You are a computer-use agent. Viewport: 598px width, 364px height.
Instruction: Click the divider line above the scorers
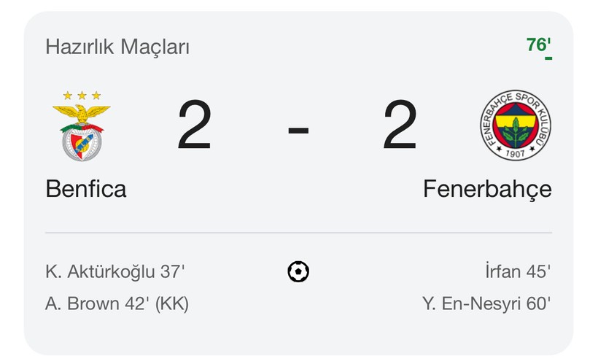[298, 233]
